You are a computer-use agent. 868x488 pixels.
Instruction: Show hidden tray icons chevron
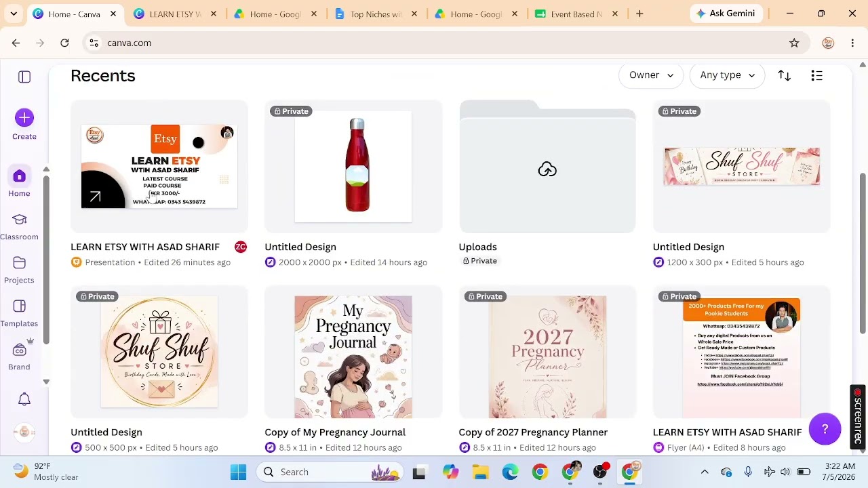[x=705, y=472]
